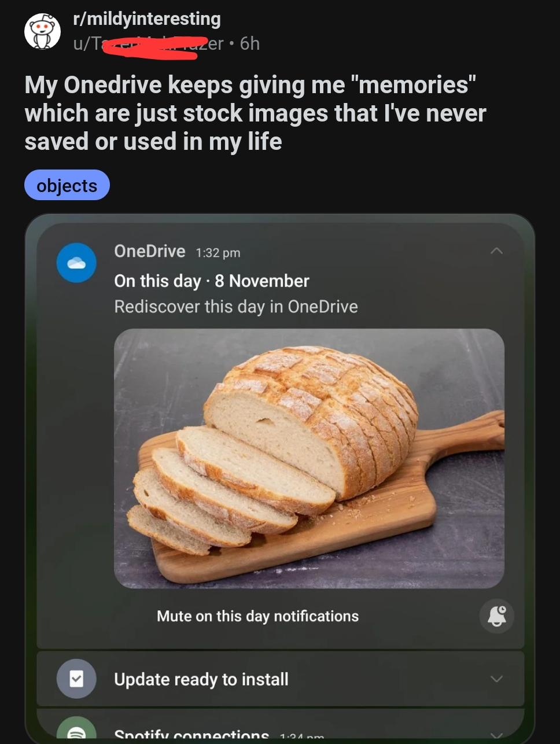Tap the subreddit Snoo avatar icon
560x744 pixels.
[x=42, y=31]
